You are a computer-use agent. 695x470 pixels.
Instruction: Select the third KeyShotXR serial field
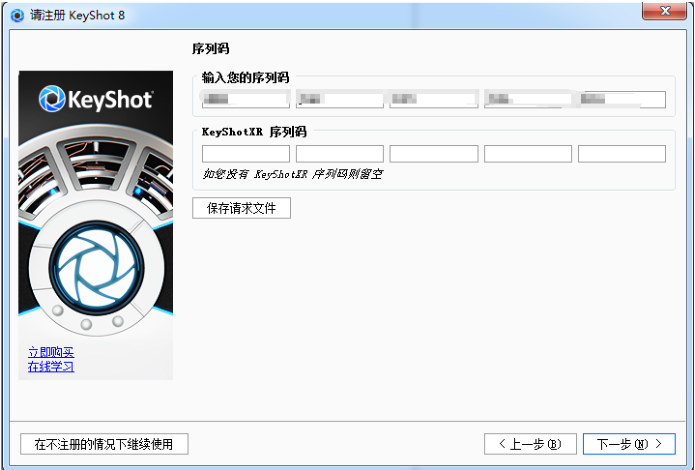[x=433, y=154]
